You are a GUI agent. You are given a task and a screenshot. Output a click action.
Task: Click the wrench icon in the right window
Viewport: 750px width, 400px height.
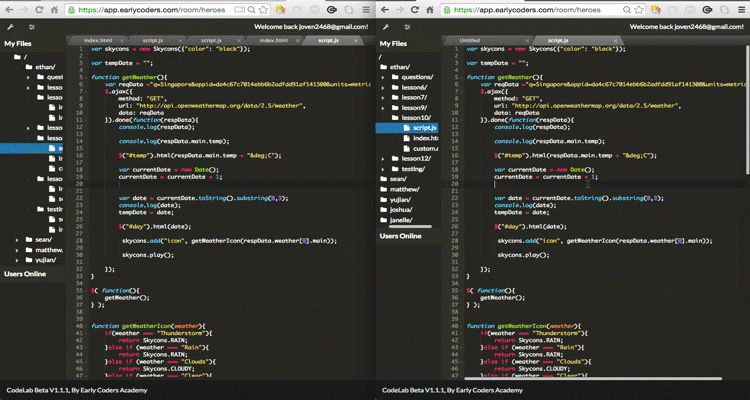[x=386, y=27]
